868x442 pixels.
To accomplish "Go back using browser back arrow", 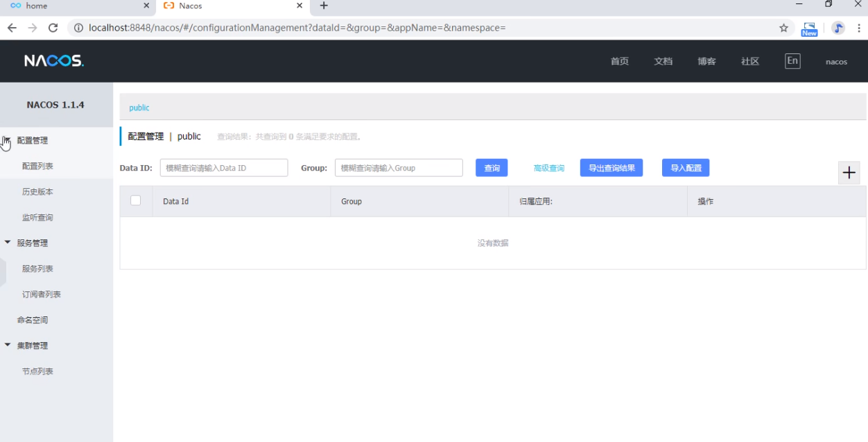I will point(12,28).
